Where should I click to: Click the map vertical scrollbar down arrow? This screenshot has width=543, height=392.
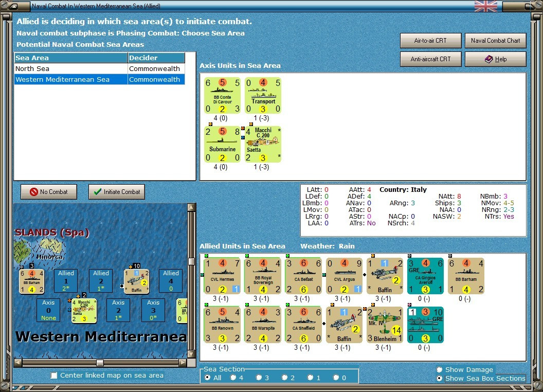[x=191, y=354]
